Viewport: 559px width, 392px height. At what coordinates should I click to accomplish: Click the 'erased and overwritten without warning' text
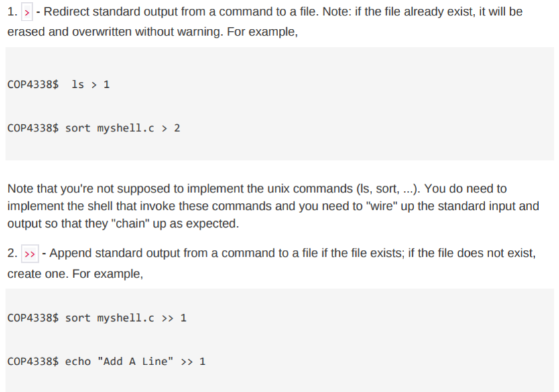point(115,31)
